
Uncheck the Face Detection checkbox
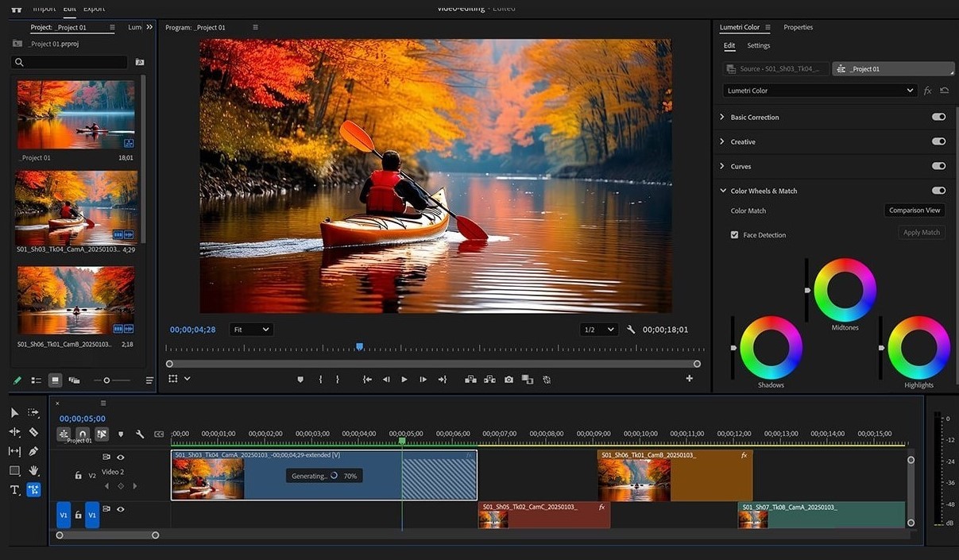click(734, 235)
